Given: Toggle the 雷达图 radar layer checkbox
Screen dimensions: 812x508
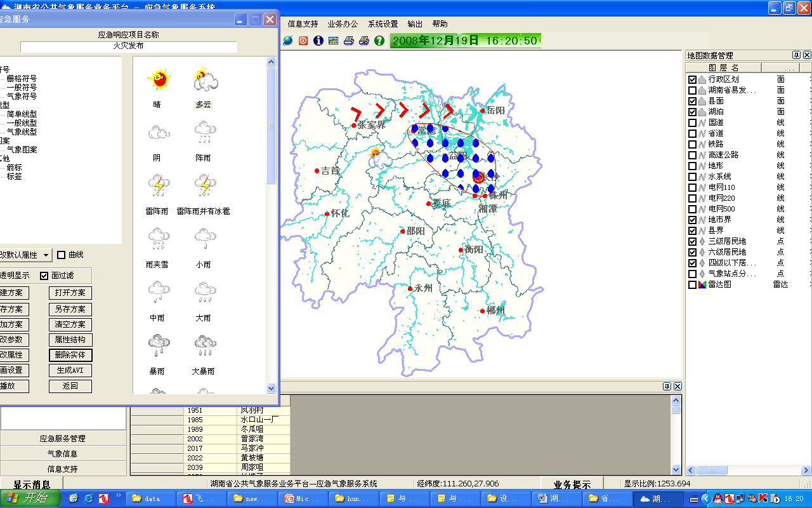Looking at the screenshot, I should [x=692, y=284].
